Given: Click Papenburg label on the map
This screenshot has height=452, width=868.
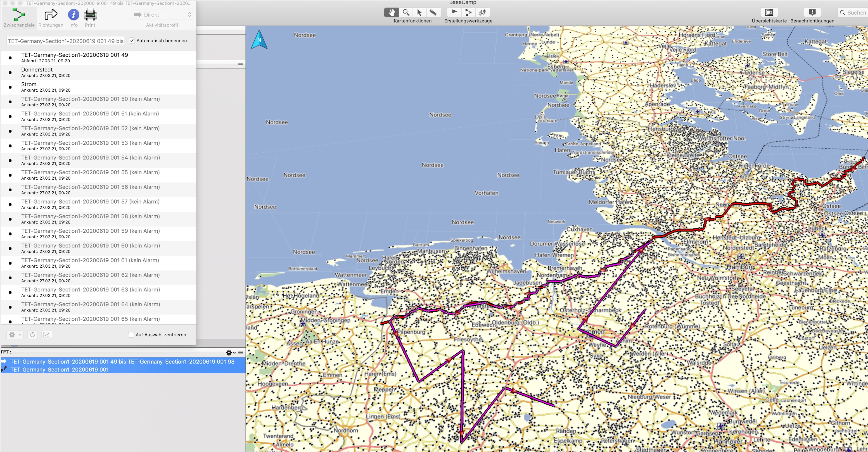Looking at the screenshot, I should 411,332.
